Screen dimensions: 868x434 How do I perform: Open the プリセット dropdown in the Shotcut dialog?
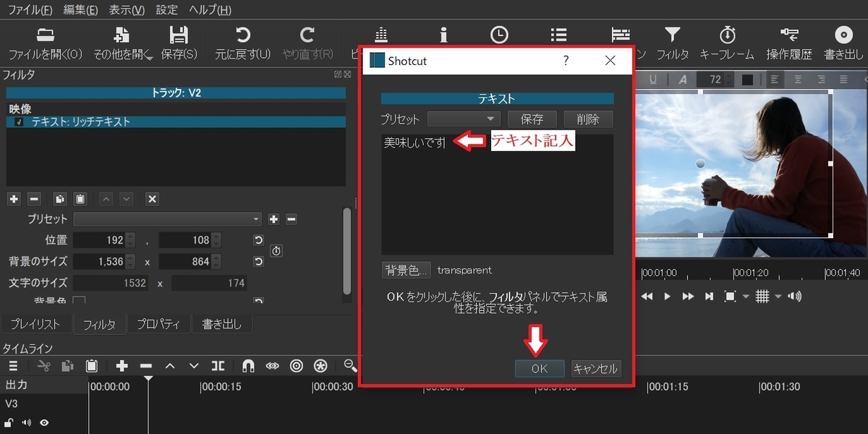click(x=463, y=119)
